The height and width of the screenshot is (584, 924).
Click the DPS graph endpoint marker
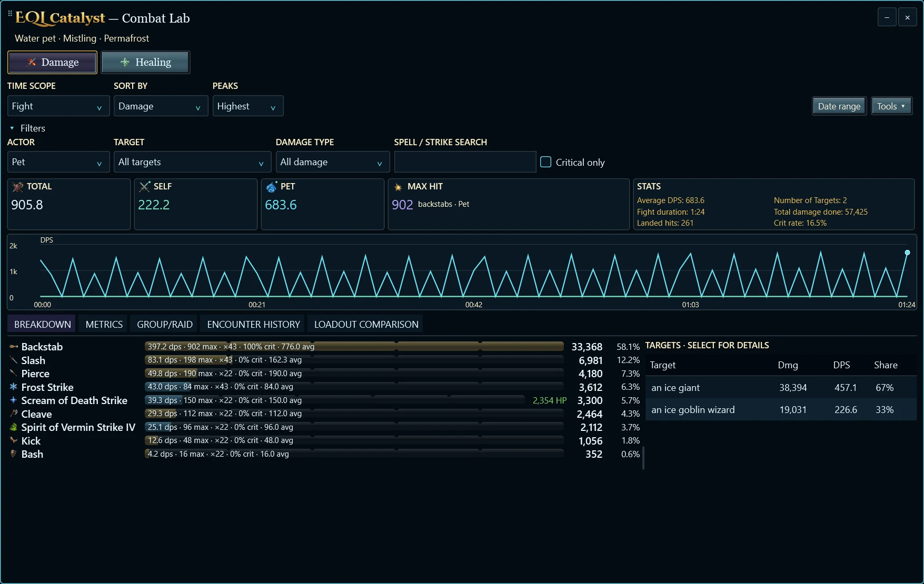click(x=907, y=253)
